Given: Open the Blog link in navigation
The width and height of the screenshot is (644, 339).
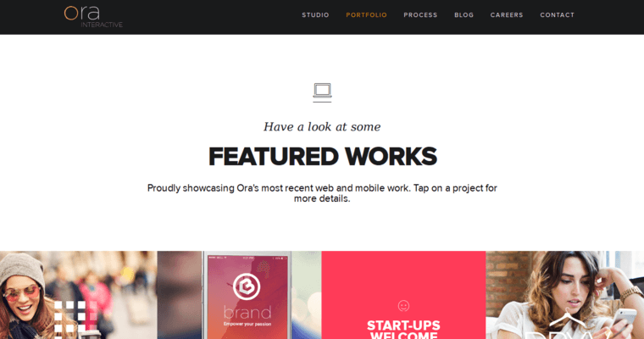Looking at the screenshot, I should [x=464, y=15].
